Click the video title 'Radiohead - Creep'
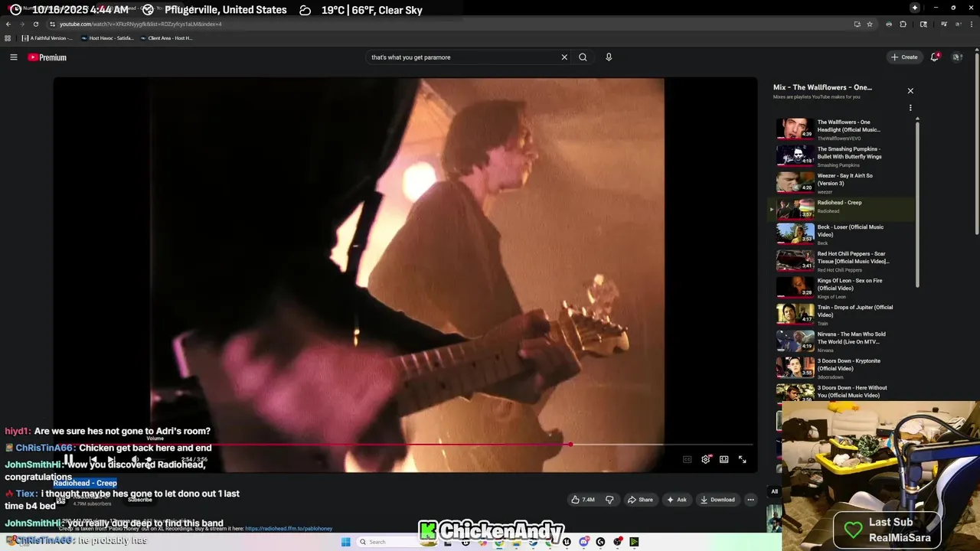 point(85,483)
